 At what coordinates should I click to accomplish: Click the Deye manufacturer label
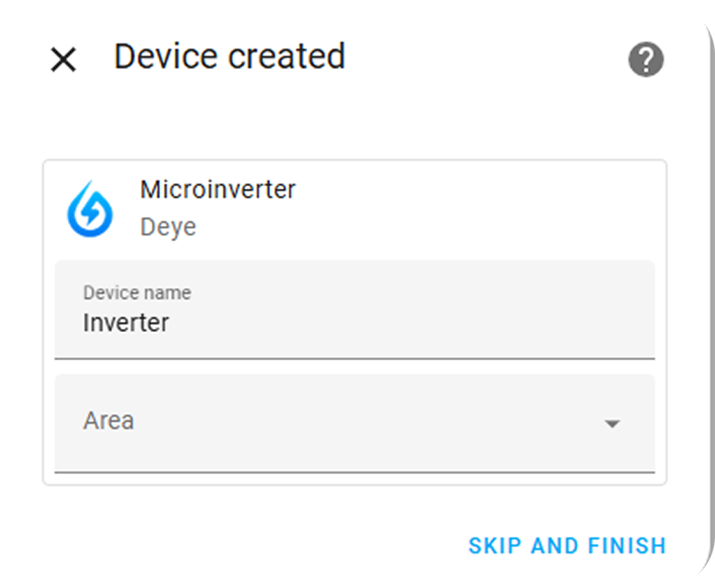[x=169, y=227]
